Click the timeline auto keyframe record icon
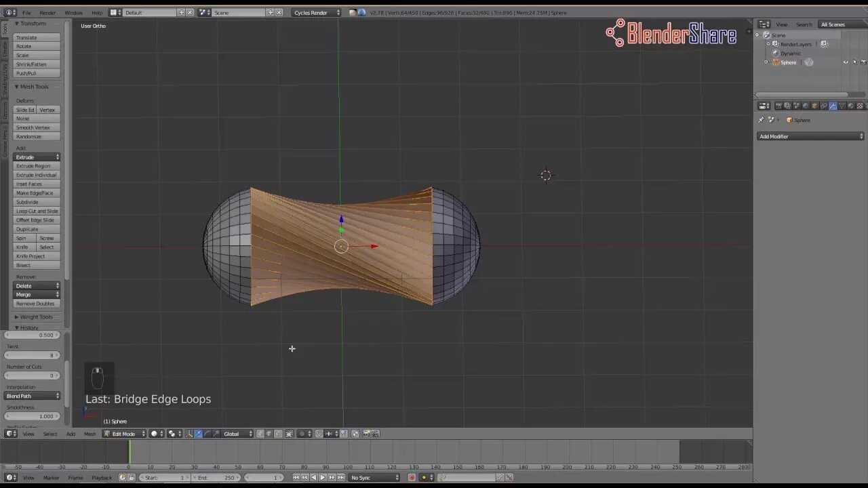Viewport: 868px width, 488px height. tap(412, 477)
